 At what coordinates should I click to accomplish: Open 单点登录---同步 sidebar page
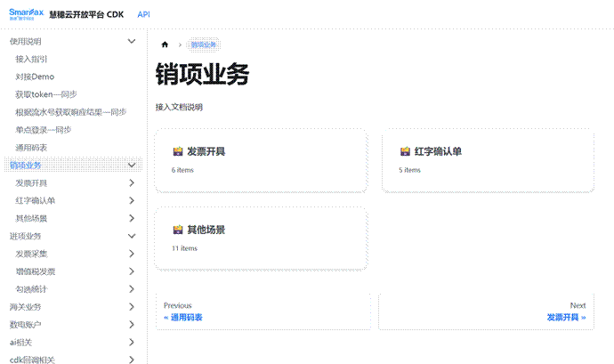pos(43,130)
